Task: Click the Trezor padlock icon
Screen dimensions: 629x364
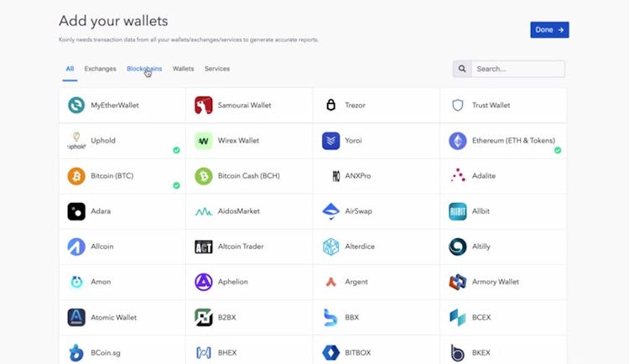Action: point(330,105)
